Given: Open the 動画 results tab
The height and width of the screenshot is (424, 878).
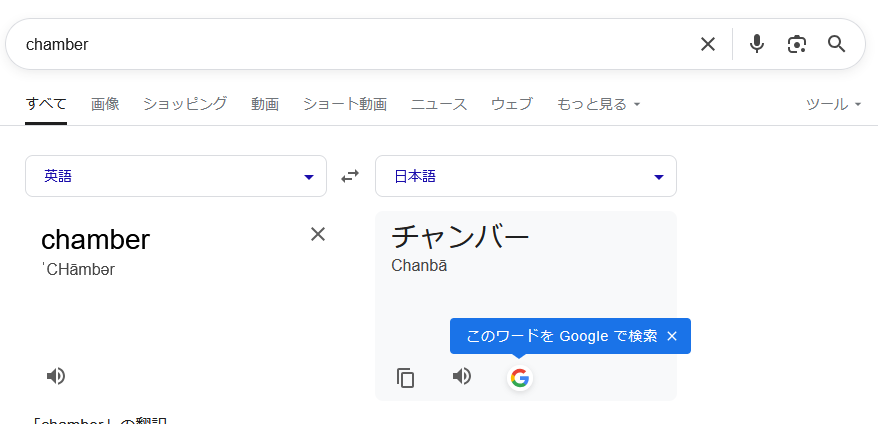Looking at the screenshot, I should [265, 104].
